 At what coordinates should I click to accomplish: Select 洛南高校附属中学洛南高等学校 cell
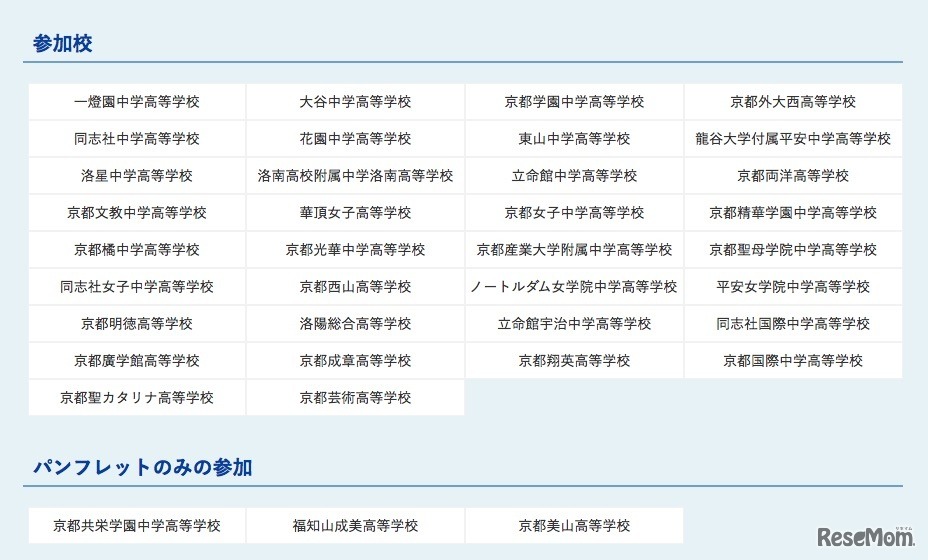point(355,176)
